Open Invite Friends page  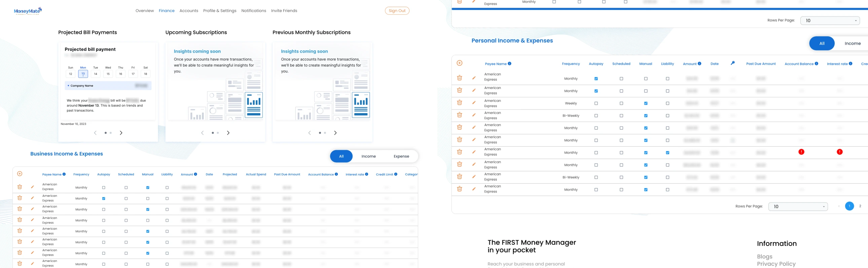coord(284,11)
